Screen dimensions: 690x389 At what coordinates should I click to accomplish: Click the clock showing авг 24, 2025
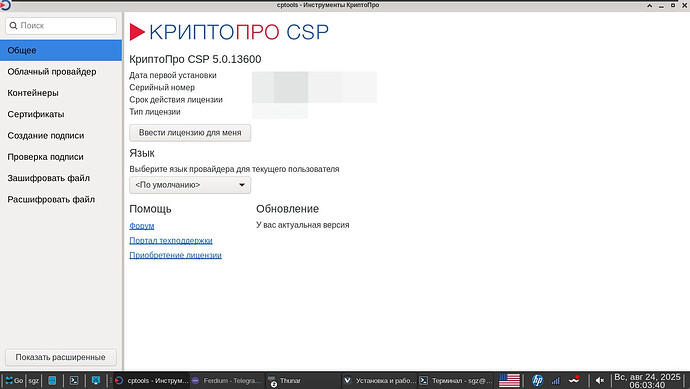(647, 381)
